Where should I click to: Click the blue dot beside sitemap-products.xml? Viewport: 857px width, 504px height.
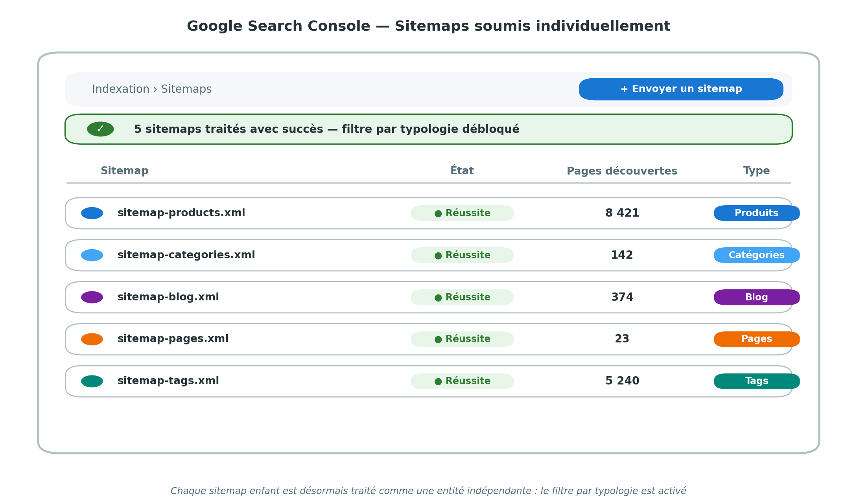pos(92,213)
